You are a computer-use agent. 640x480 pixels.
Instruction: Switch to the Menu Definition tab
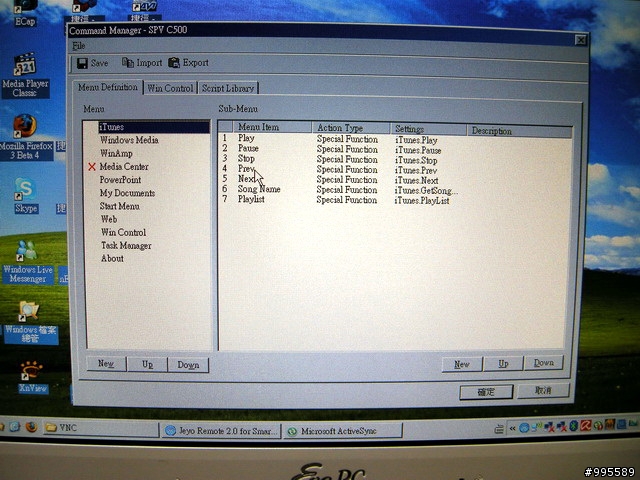point(108,87)
